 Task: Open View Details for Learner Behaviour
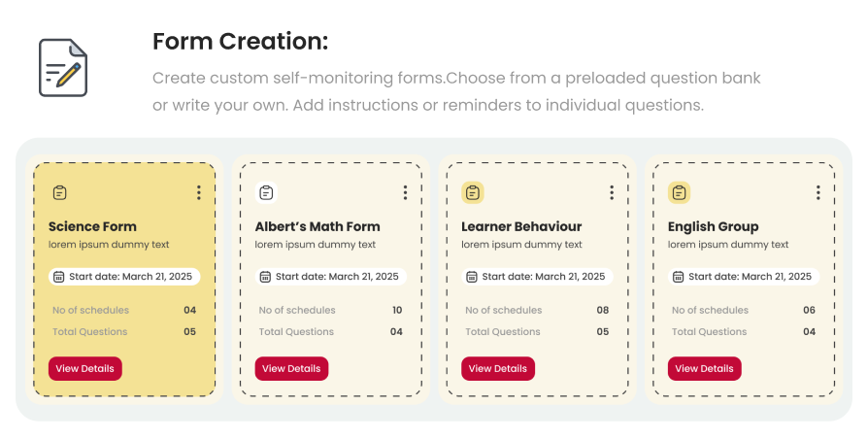coord(498,369)
